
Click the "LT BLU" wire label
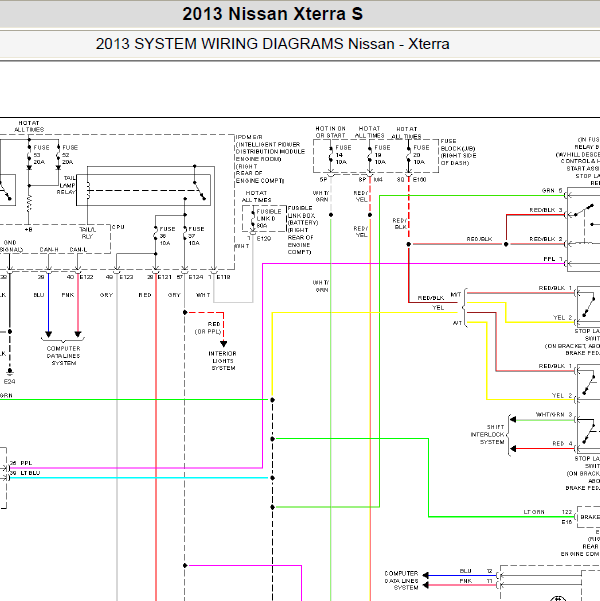pos(30,473)
